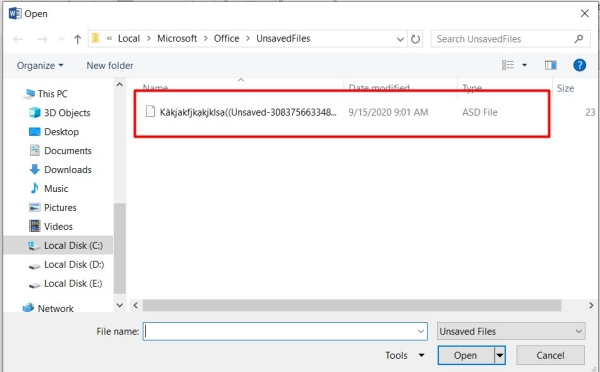Click the navigation pane scroll up arrow
600x372 pixels.
[120, 85]
